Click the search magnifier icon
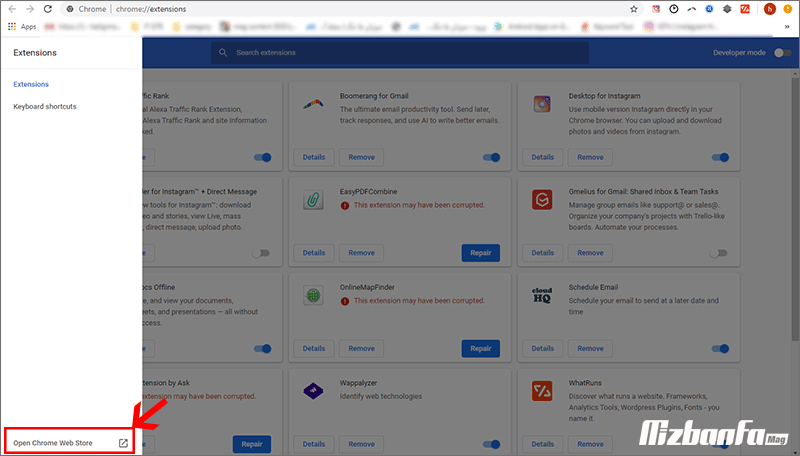The width and height of the screenshot is (800, 456). pyautogui.click(x=223, y=53)
